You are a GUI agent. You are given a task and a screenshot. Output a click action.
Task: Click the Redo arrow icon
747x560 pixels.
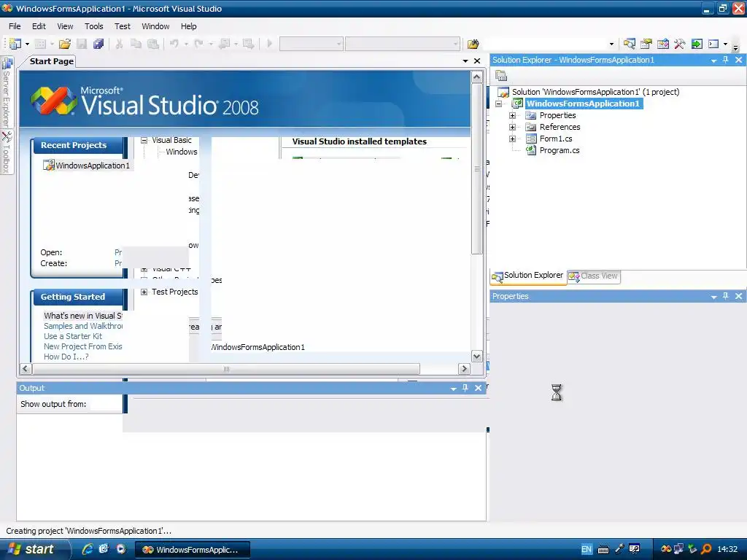199,44
